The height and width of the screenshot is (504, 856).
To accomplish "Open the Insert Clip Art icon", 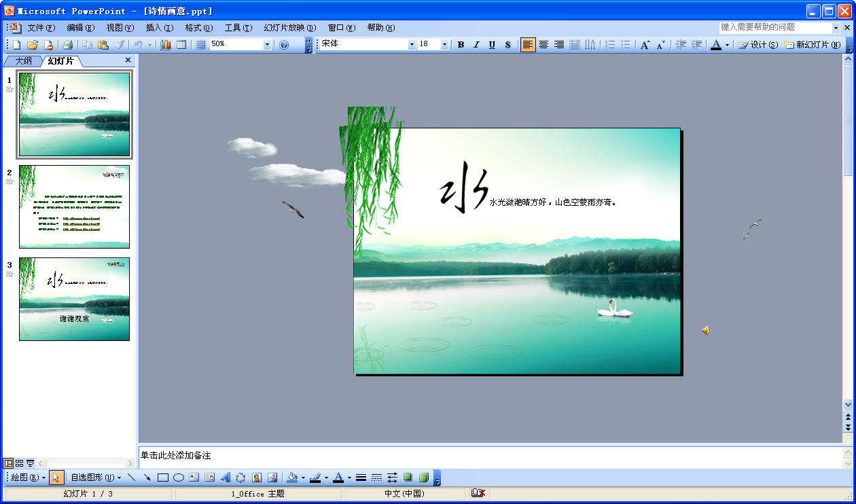I will coord(257,478).
